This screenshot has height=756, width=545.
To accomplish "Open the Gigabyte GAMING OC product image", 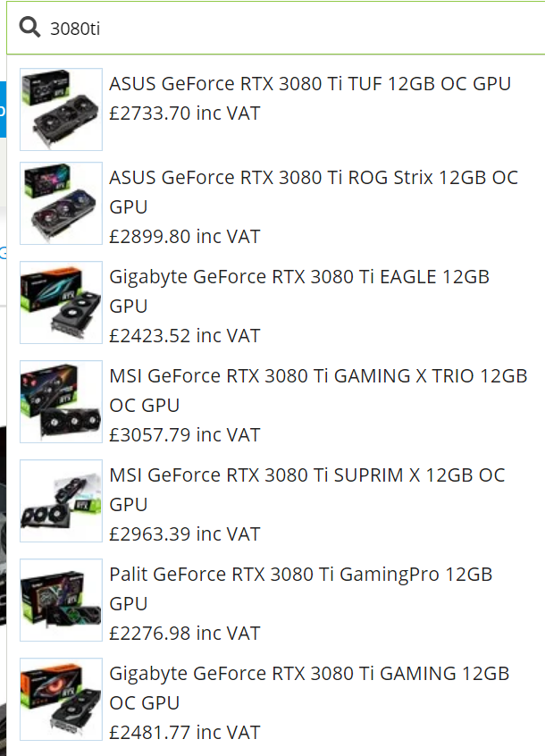I will (61, 699).
